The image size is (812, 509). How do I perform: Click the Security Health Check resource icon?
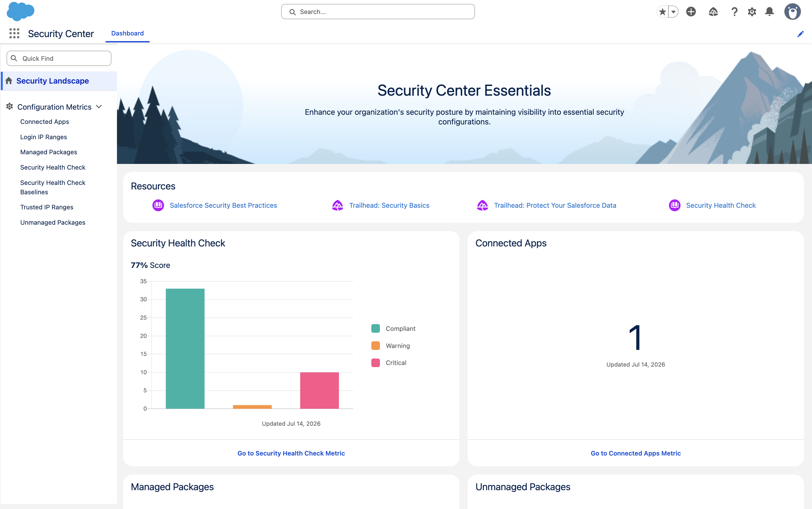pyautogui.click(x=675, y=205)
